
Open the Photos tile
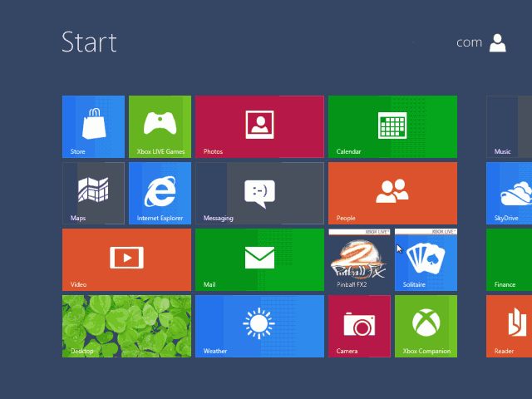(x=259, y=126)
